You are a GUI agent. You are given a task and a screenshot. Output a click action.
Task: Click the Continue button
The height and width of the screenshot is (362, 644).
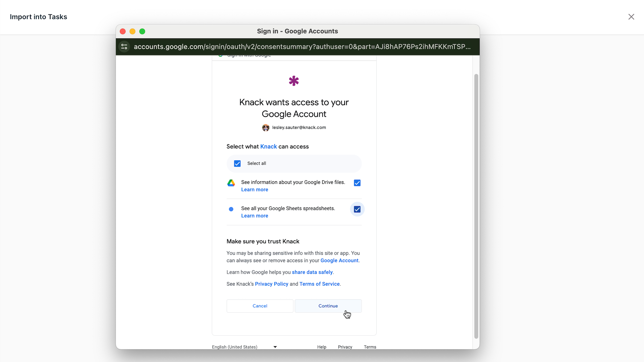pyautogui.click(x=328, y=306)
